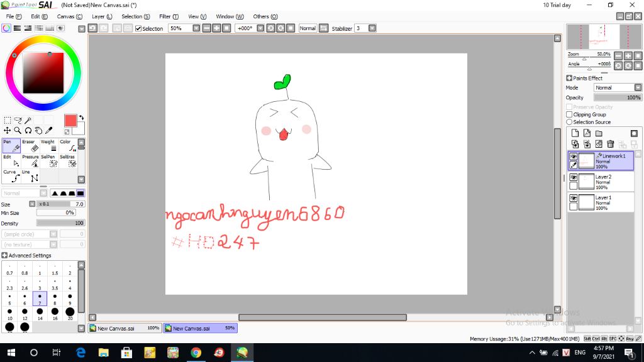The image size is (644, 362).
Task: Select the Rotate view tool
Action: click(28, 131)
